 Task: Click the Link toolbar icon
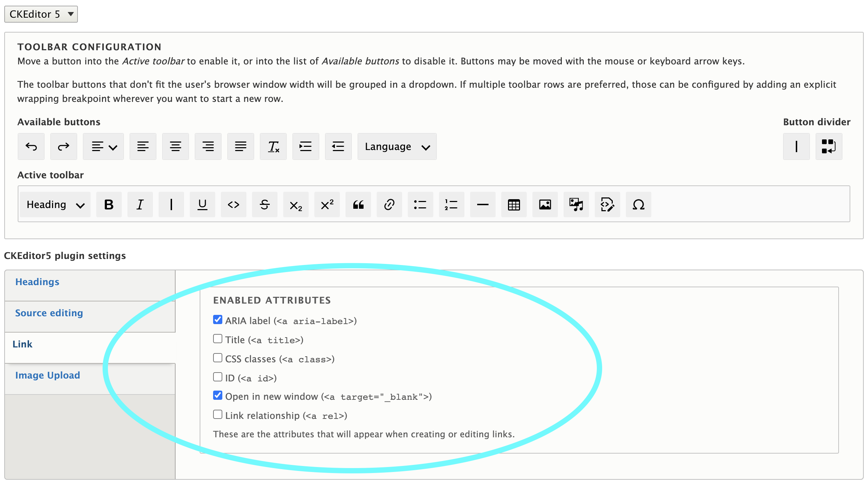pyautogui.click(x=389, y=204)
